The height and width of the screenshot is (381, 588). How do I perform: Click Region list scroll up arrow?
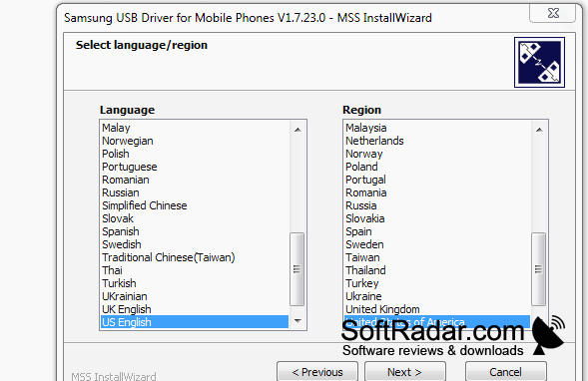click(x=539, y=130)
